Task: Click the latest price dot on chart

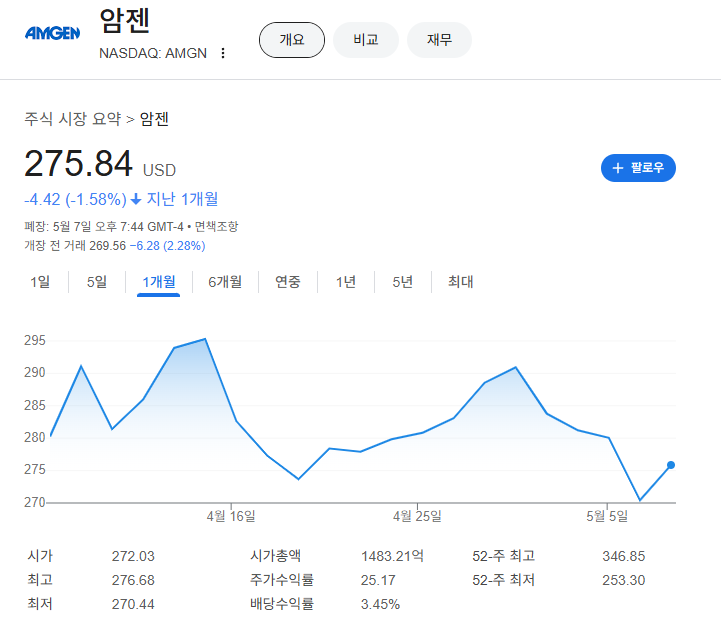Action: pos(671,465)
